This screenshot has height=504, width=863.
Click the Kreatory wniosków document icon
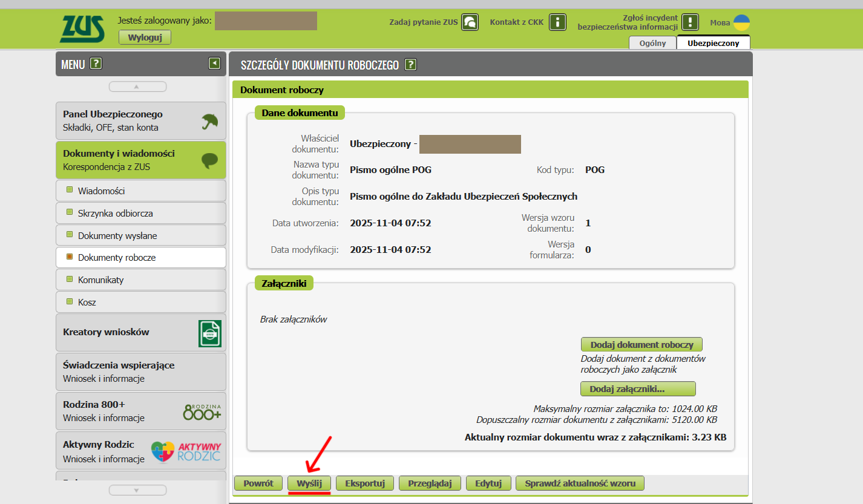[x=209, y=333]
